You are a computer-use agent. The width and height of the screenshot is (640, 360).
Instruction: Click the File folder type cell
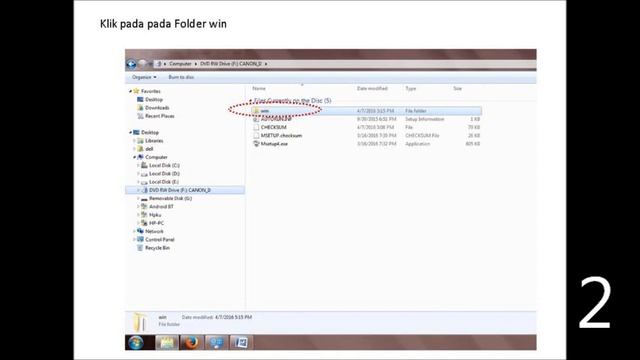click(x=416, y=111)
